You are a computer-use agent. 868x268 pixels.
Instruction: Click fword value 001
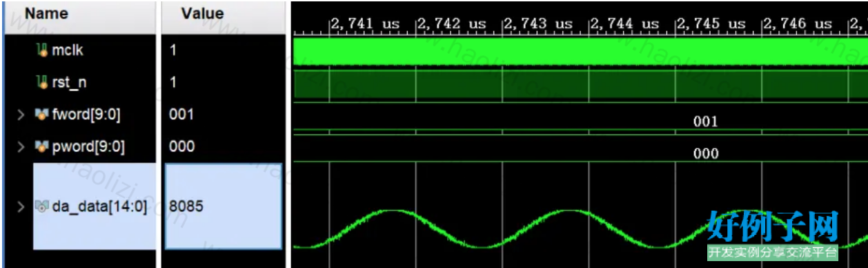(181, 115)
